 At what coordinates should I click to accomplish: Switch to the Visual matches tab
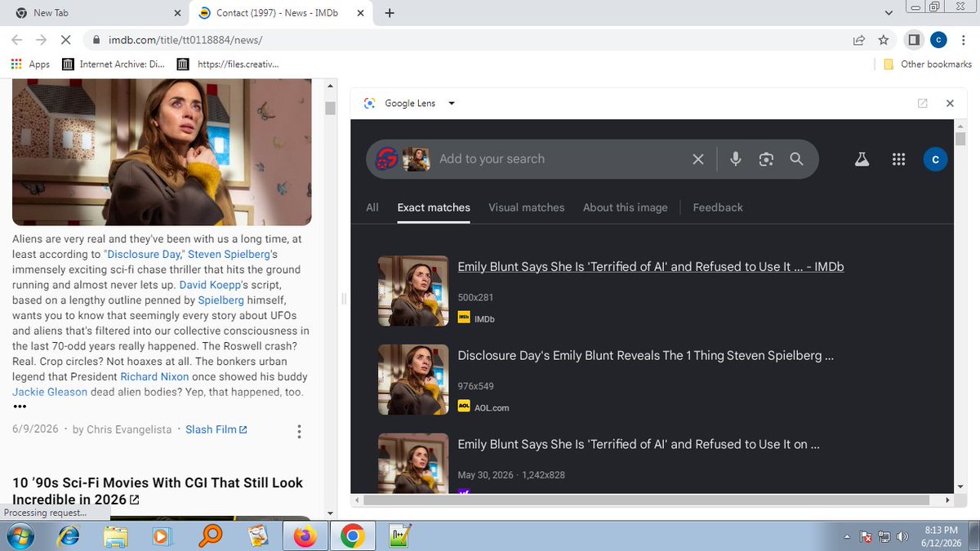tap(527, 207)
